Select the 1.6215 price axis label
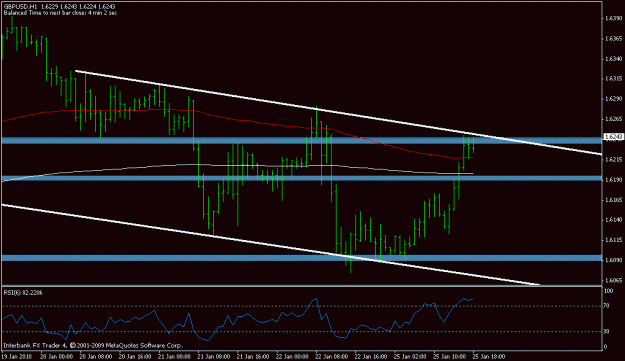Screen dimensions: 625x361 [x=613, y=159]
